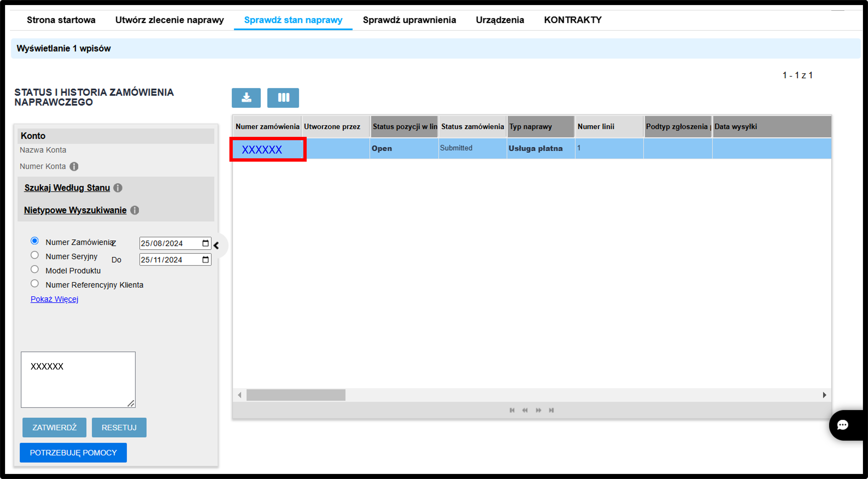Select the Numer Seryjny radio button
This screenshot has height=479, width=868.
click(34, 255)
